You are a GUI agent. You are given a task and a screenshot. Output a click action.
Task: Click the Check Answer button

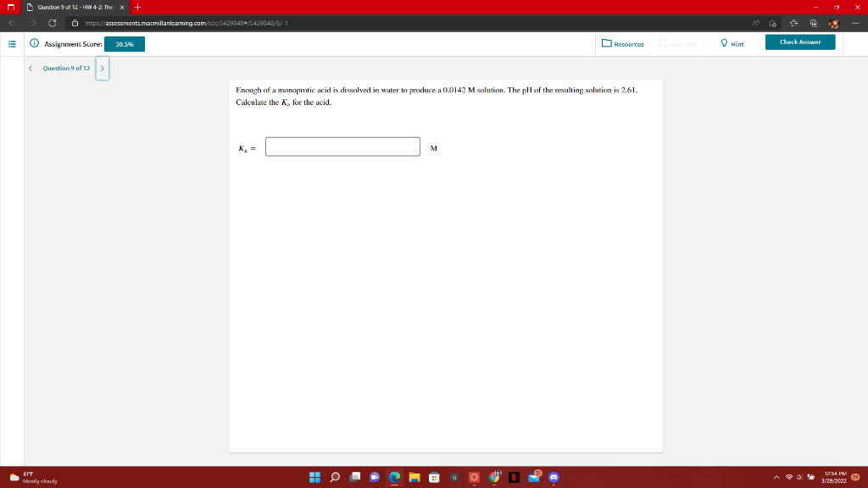coord(799,40)
